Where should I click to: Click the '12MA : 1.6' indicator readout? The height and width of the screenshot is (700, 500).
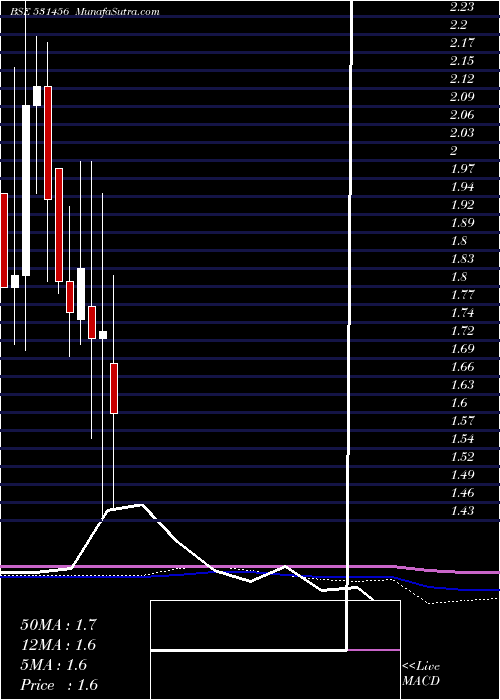(x=58, y=645)
